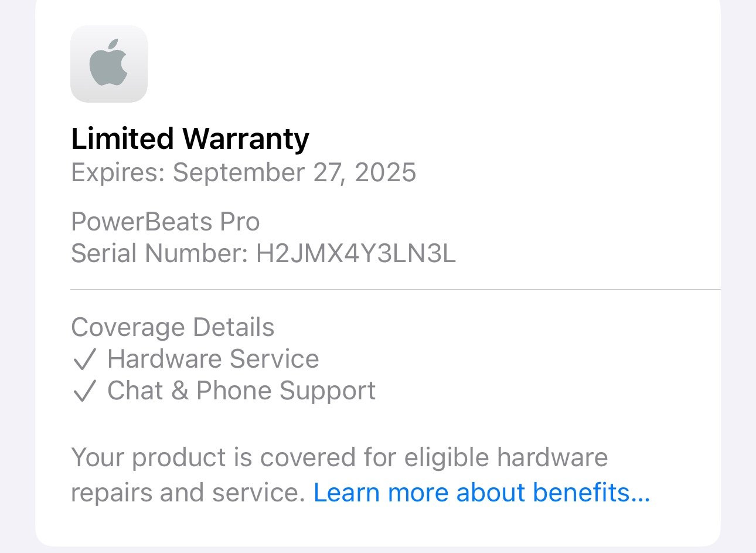
Task: Click the Chat & Phone Support checkmark
Action: 84,391
